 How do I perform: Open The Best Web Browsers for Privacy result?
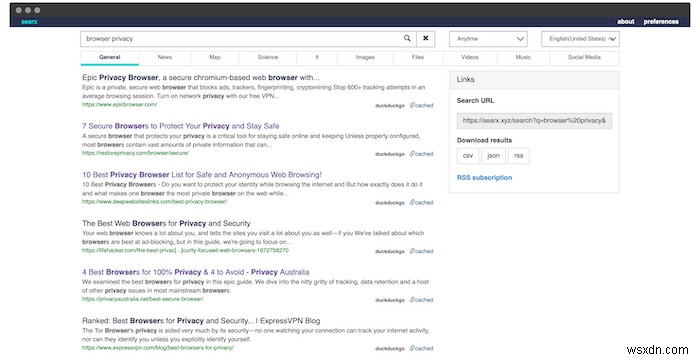coord(166,223)
